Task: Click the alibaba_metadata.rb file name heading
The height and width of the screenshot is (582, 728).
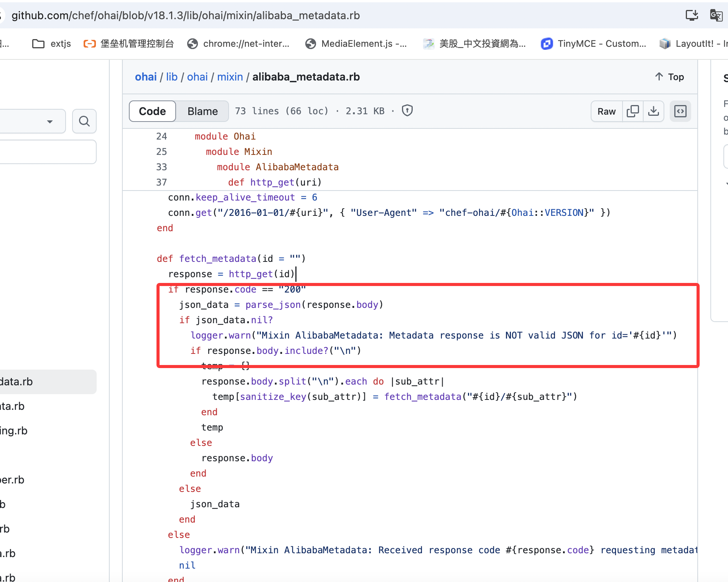Action: coord(306,77)
